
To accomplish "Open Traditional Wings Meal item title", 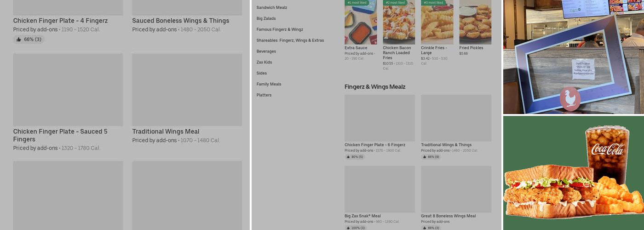I will (166, 132).
